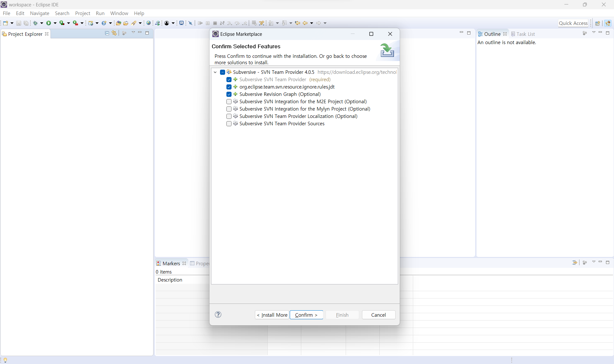Click the New file toolbar icon

(x=5, y=23)
